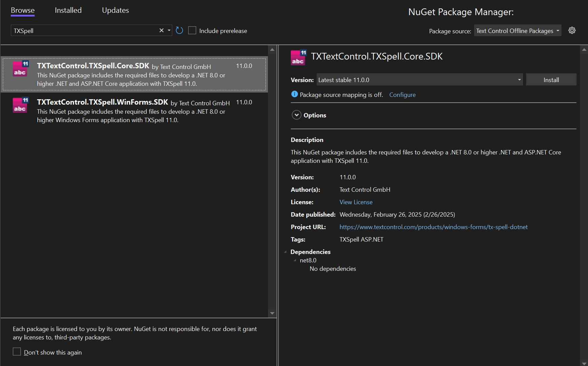Switch to the Updates tab

tap(115, 10)
